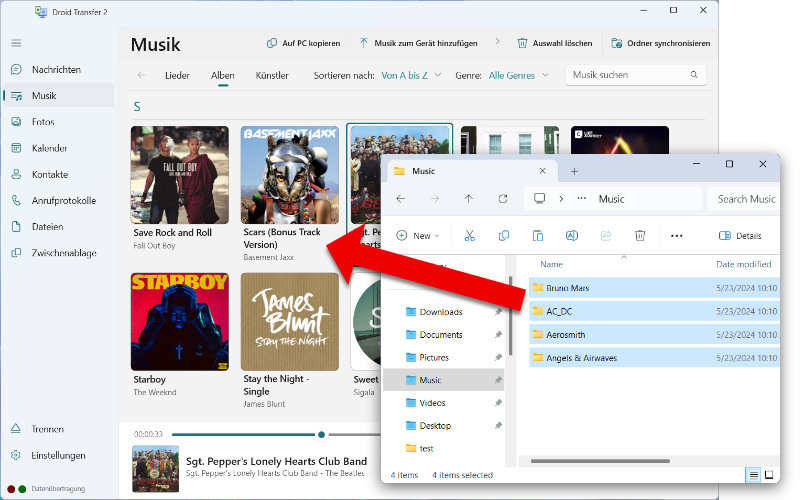Switch to Explorer details list view icon
800x500 pixels.
point(753,475)
